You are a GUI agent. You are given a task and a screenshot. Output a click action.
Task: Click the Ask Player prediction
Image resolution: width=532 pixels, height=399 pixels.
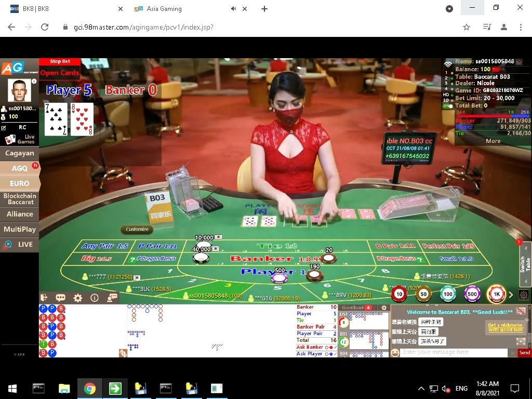[x=317, y=353]
